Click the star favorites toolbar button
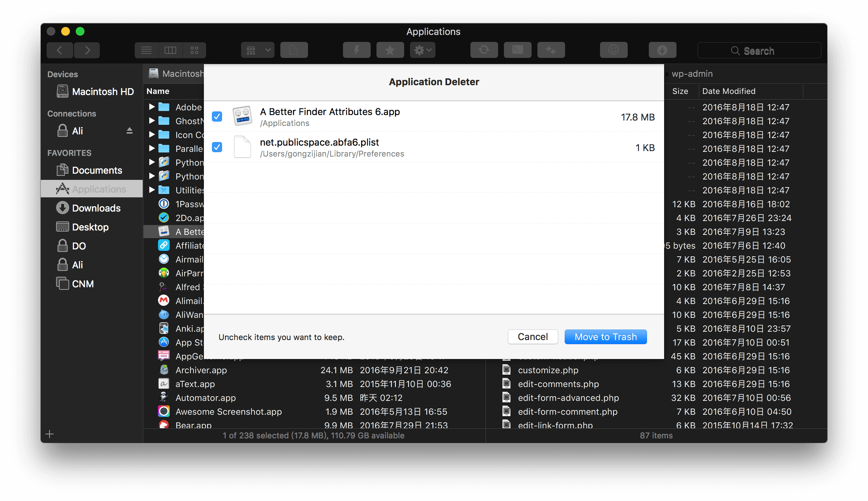 click(390, 50)
